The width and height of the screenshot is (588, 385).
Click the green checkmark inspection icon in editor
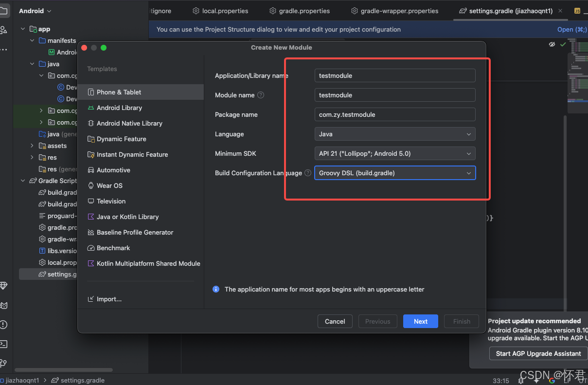tap(563, 44)
